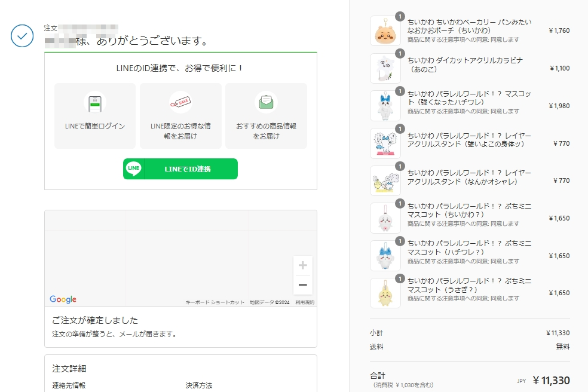Click LINEのID連携で、お得で便利に！ heading
588x392 pixels.
(180, 68)
